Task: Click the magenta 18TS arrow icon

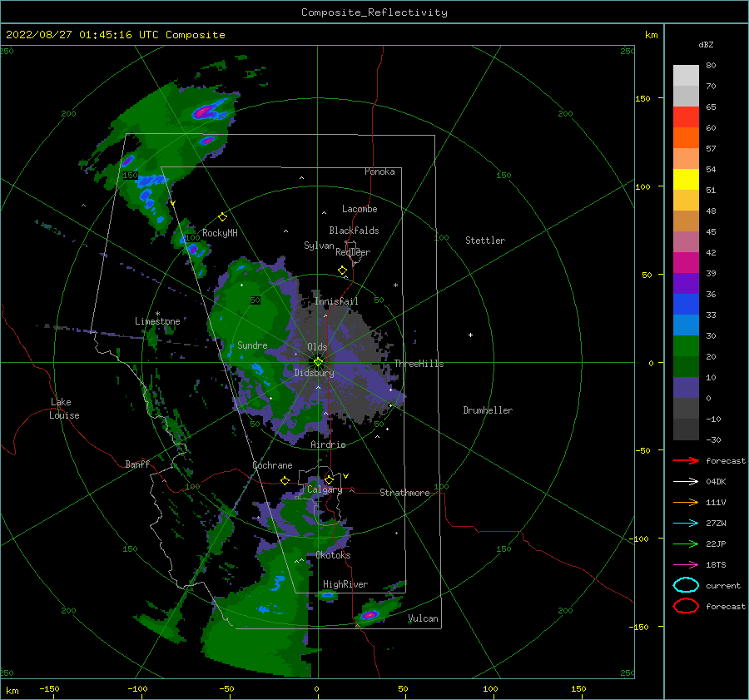Action: [686, 564]
